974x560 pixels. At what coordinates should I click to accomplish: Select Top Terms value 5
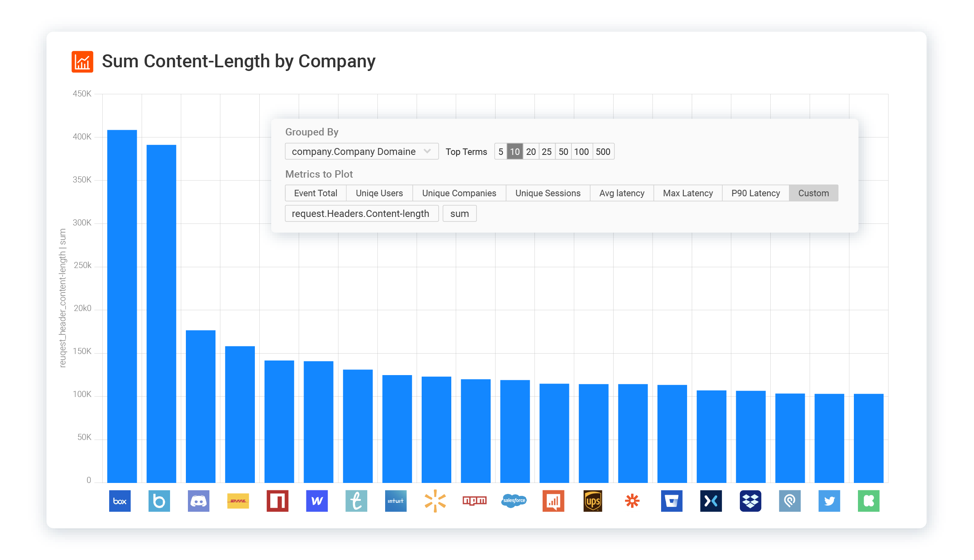coord(501,152)
